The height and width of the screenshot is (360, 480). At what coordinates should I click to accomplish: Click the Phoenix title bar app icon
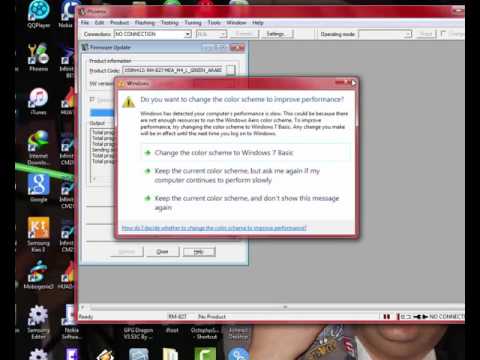point(82,12)
